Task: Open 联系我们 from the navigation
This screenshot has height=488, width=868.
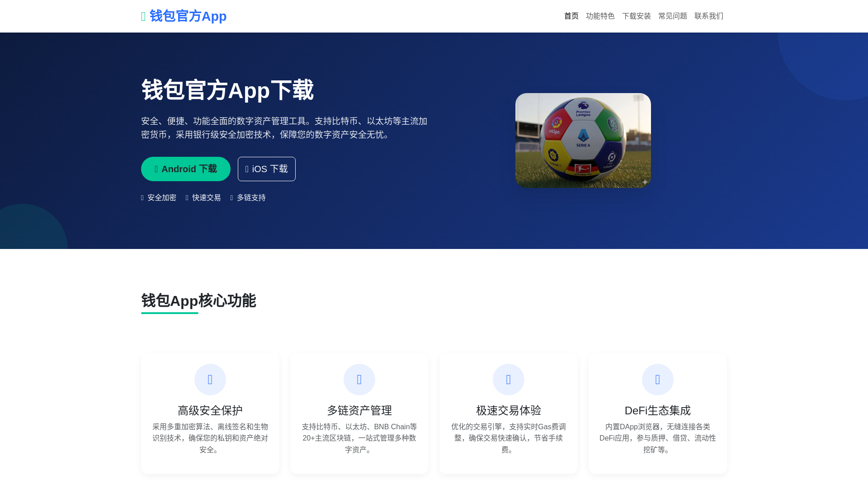Action: (x=709, y=16)
